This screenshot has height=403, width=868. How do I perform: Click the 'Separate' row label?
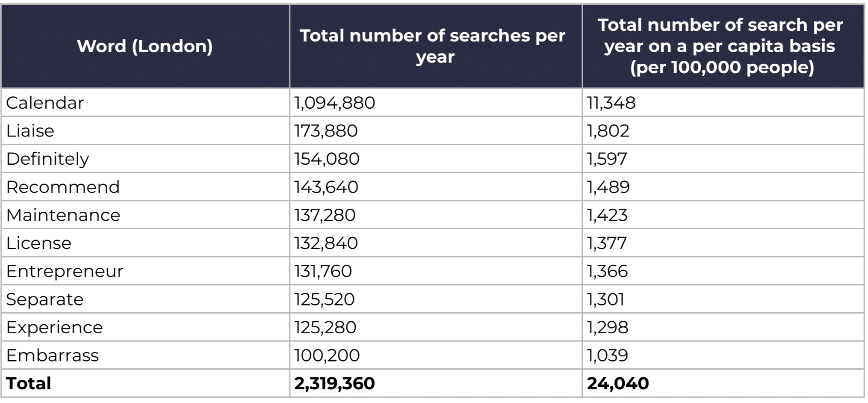click(x=45, y=299)
